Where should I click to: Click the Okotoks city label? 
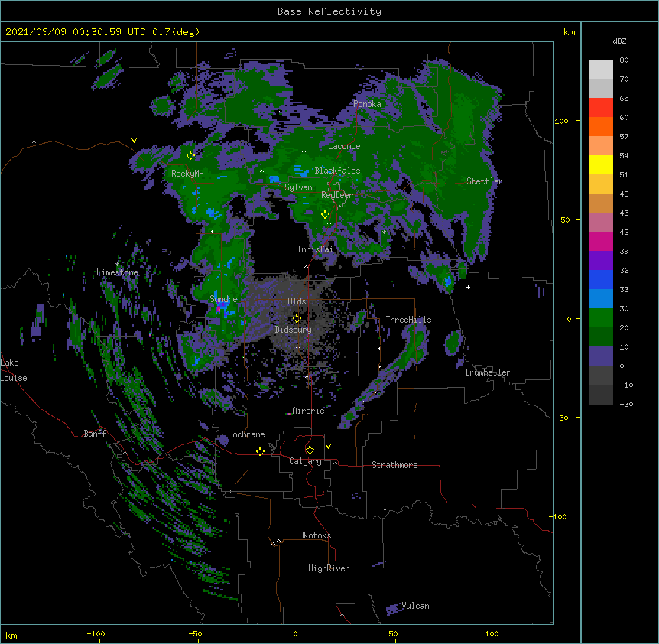pos(315,535)
